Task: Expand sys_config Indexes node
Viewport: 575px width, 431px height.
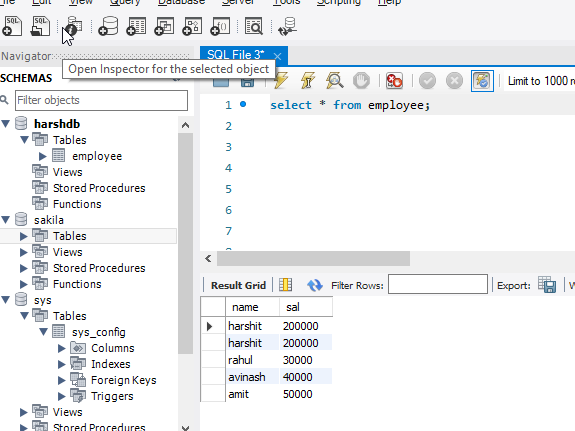Action: pyautogui.click(x=62, y=364)
